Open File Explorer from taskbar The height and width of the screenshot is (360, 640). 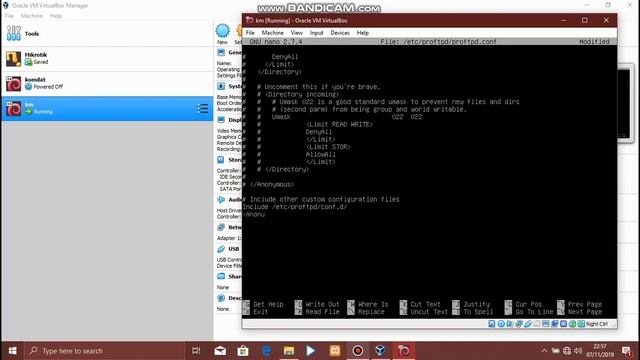pyautogui.click(x=289, y=351)
